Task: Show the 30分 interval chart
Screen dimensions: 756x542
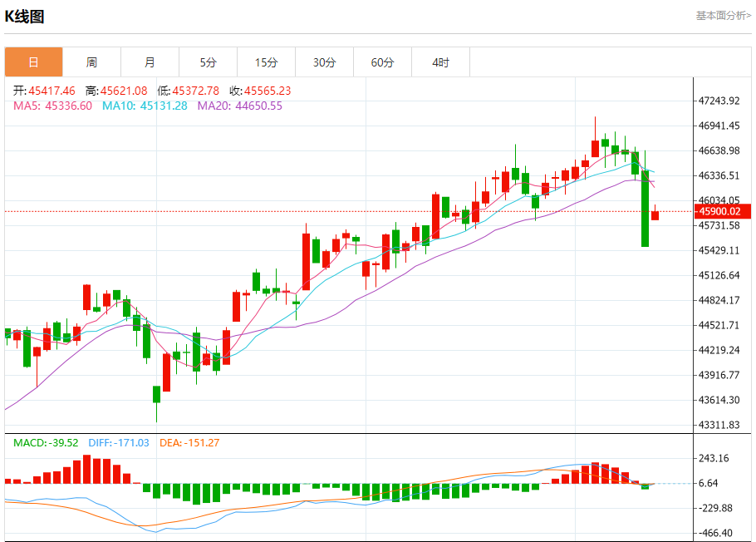Action: [325, 62]
